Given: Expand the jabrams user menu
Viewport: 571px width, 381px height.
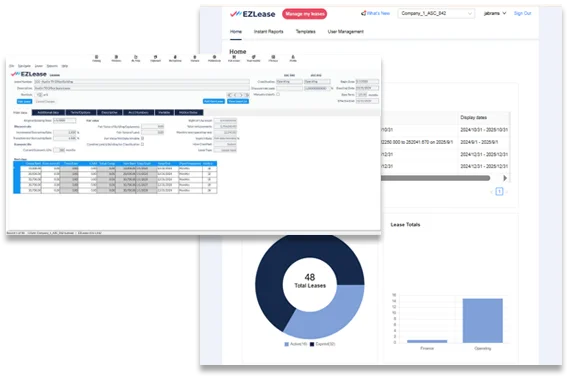Looking at the screenshot, I should click(495, 13).
